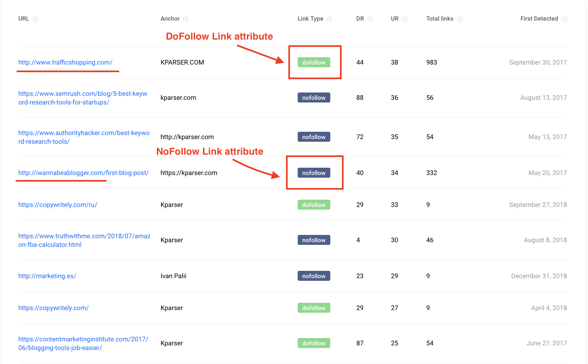Screen dimensions: 588x364
Task: Open the trafficshopping.com link
Action: pos(65,62)
